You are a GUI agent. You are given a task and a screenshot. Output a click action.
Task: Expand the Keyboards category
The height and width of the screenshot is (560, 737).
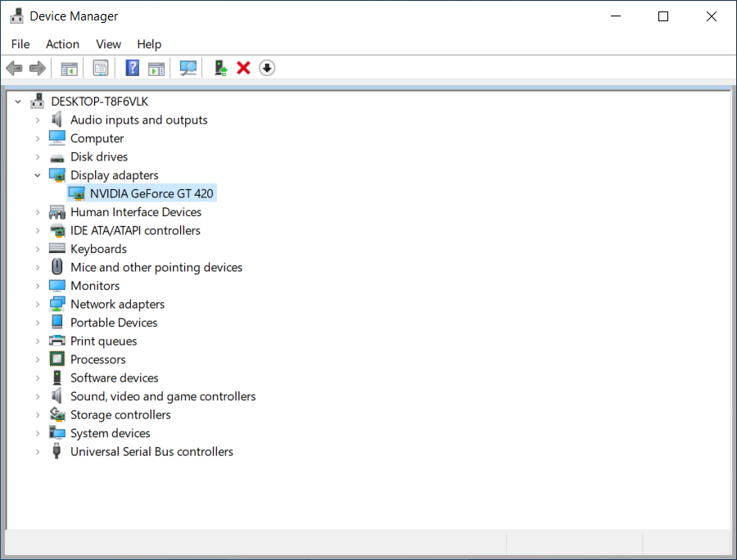click(x=38, y=249)
